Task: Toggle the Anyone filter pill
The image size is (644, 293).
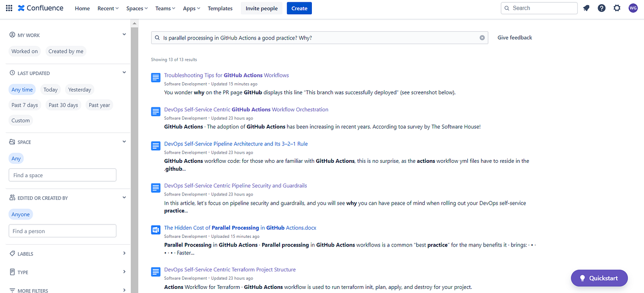Action: click(20, 214)
